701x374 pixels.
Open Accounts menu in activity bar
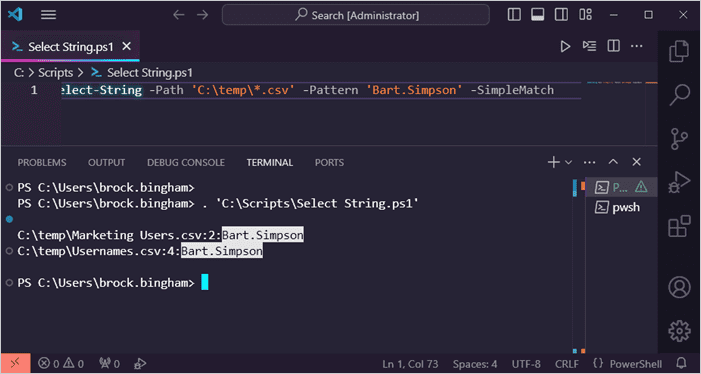pyautogui.click(x=679, y=287)
